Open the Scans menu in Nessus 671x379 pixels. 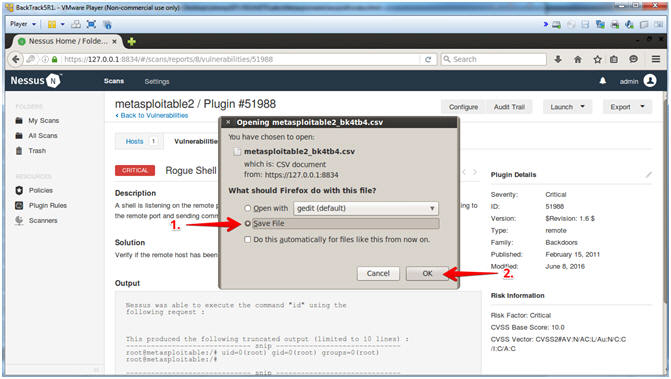114,81
